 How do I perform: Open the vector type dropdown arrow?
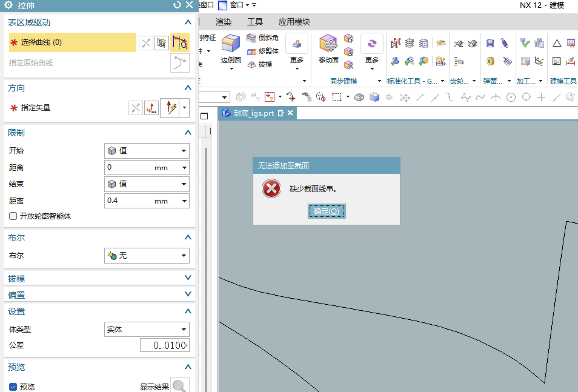coord(184,108)
